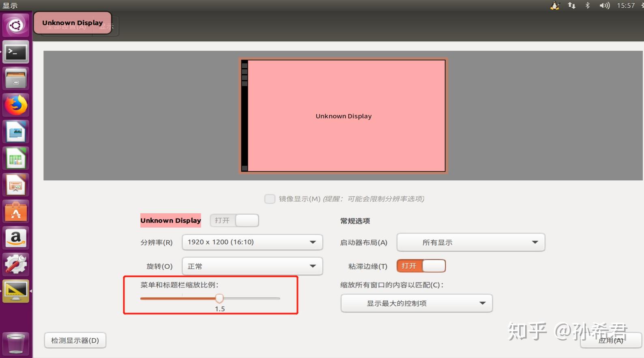Open the Files manager icon

(x=16, y=79)
